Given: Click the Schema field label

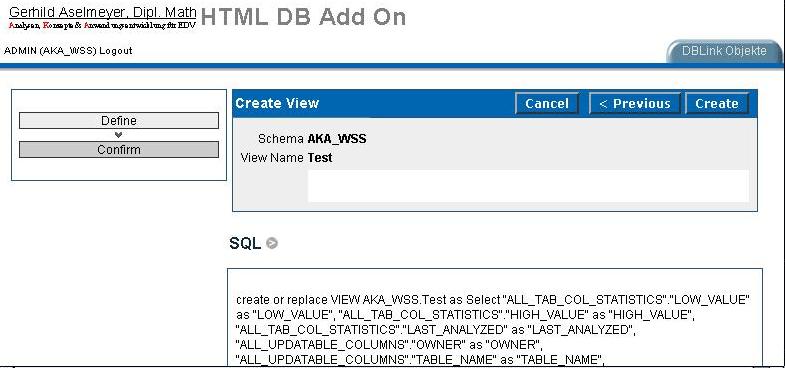Looking at the screenshot, I should coord(280,139).
